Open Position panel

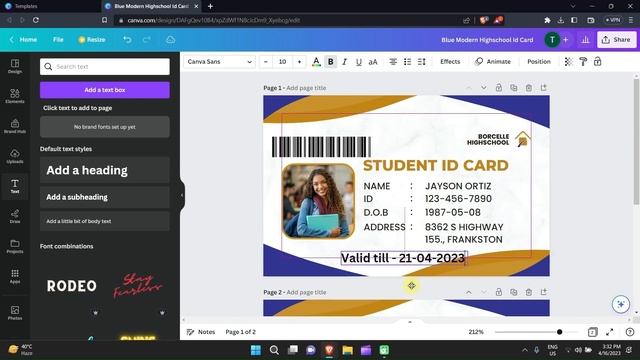pos(539,62)
